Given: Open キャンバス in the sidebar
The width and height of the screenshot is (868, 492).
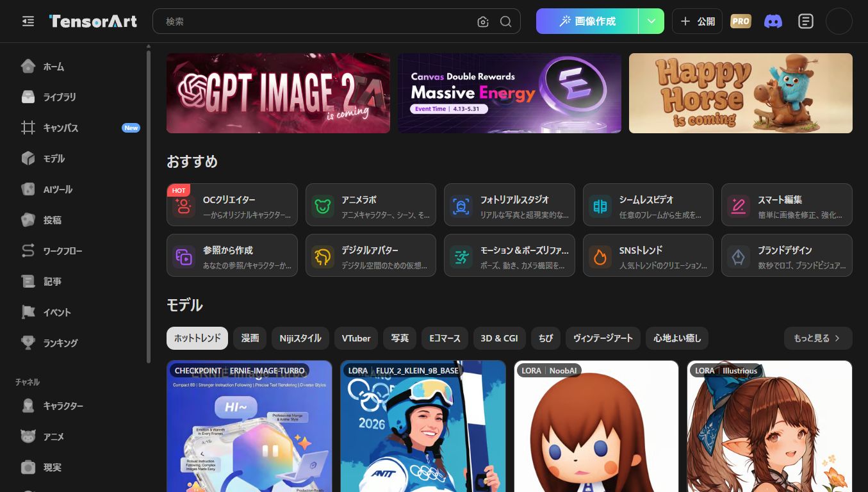Looking at the screenshot, I should pos(80,128).
